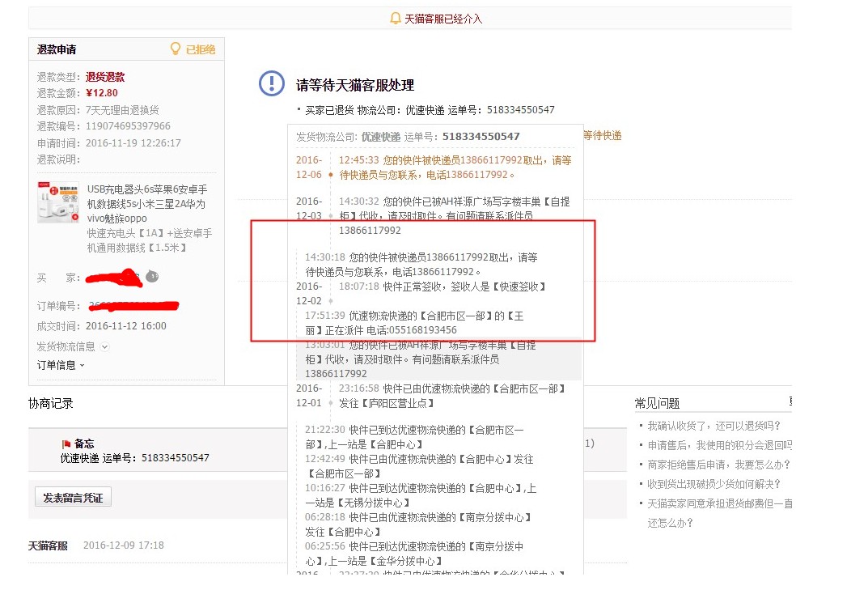Viewport: 868px width, 607px height.
Task: Open FAQ 申请售后，我使用的积分会退回吗
Action: 720,444
